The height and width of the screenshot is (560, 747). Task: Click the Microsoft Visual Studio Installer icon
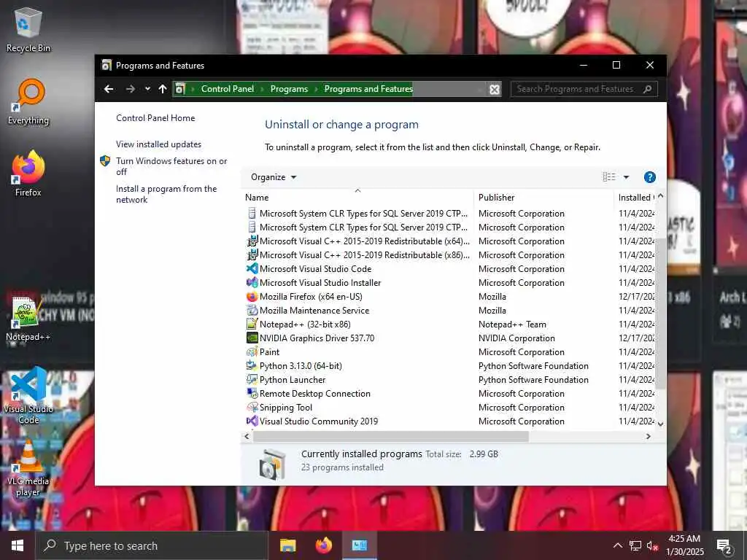point(252,283)
